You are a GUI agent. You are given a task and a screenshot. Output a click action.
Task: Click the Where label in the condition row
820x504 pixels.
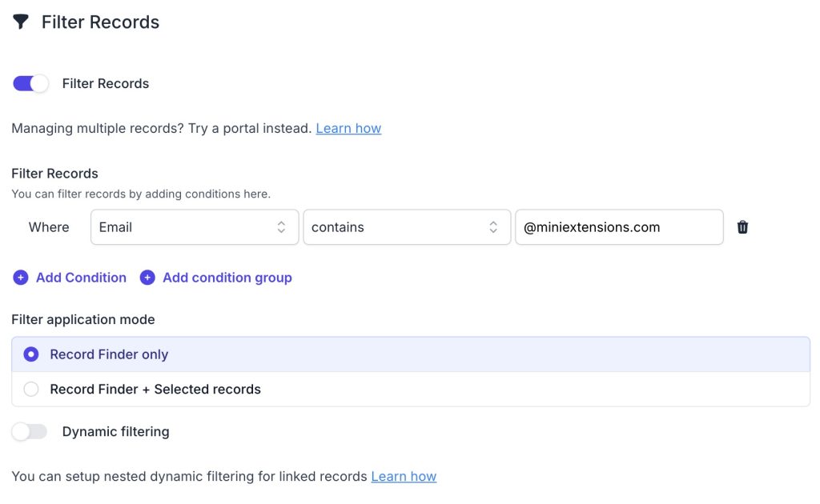point(49,227)
